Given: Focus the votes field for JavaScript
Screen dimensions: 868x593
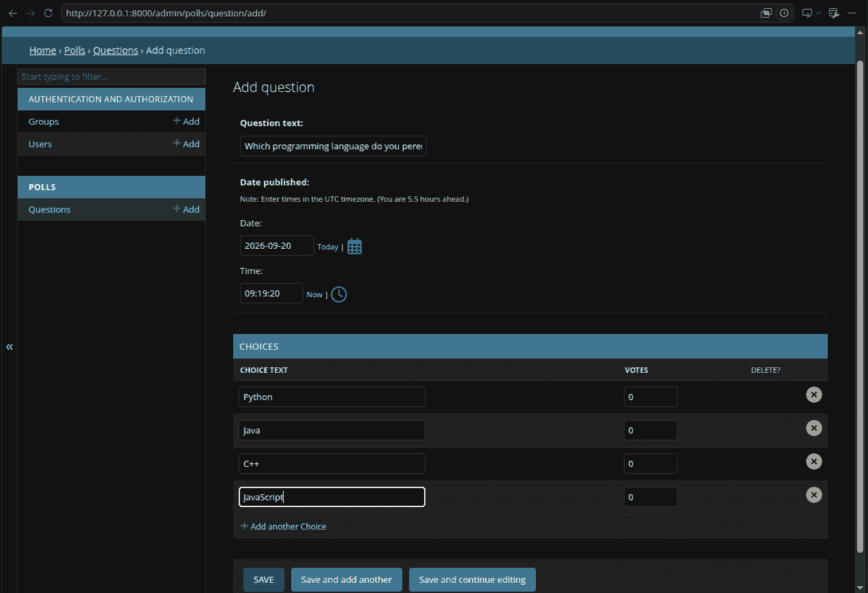Looking at the screenshot, I should 650,497.
